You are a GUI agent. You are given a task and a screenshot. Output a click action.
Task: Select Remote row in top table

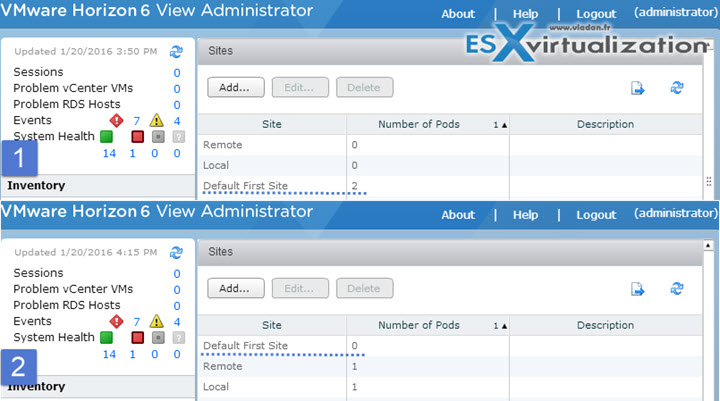coord(450,145)
